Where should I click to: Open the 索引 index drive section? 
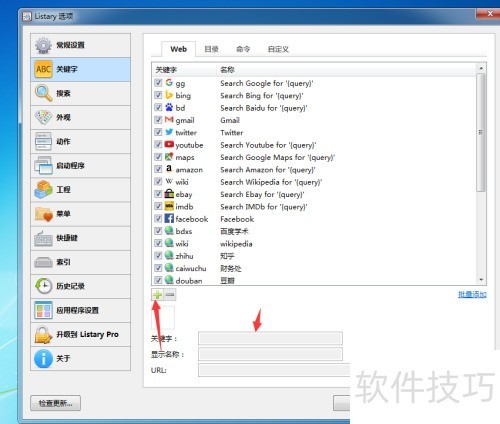pyautogui.click(x=80, y=262)
